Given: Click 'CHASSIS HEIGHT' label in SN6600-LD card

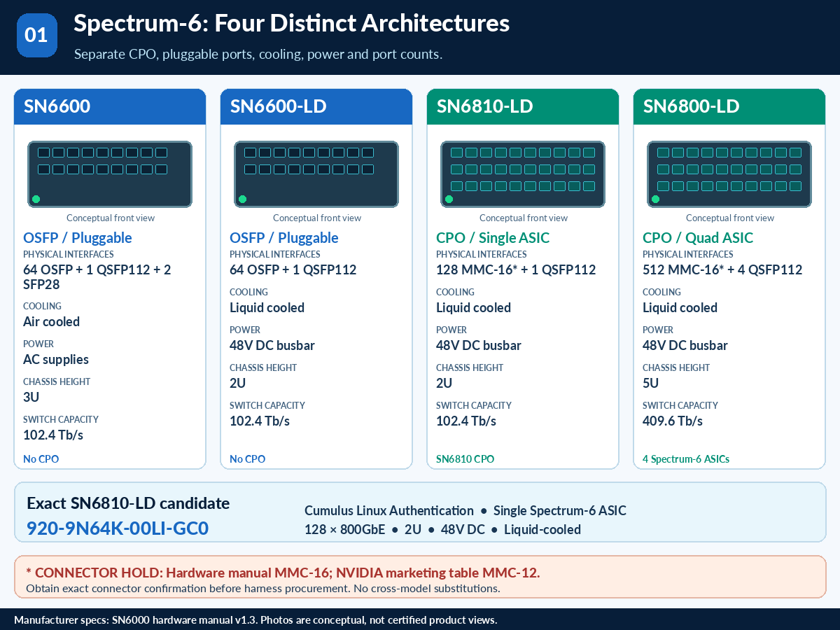Looking at the screenshot, I should coord(263,368).
